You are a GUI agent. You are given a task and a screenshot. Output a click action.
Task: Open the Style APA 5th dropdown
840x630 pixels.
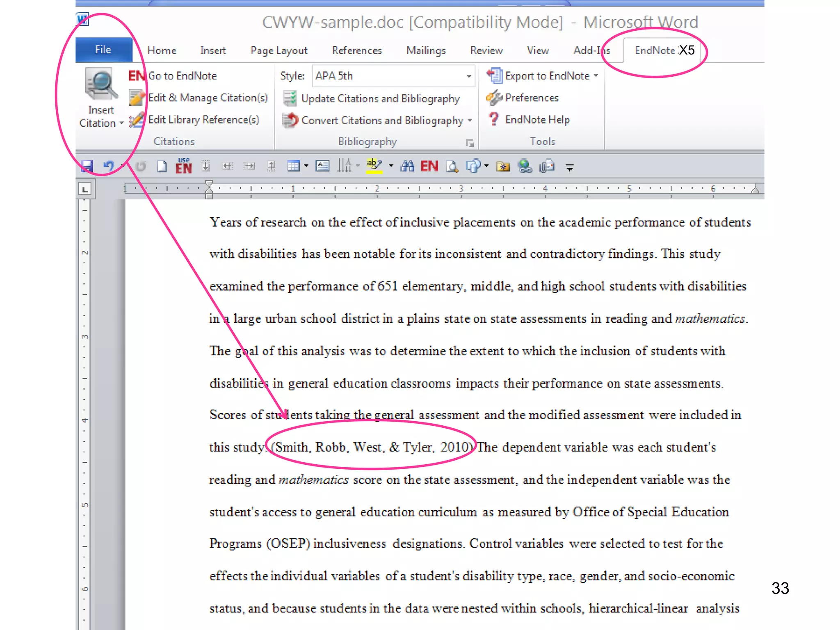pyautogui.click(x=469, y=76)
